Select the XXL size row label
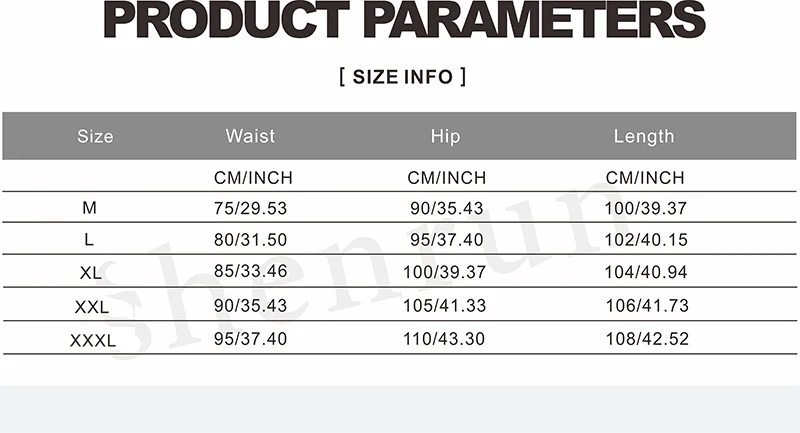 [92, 307]
